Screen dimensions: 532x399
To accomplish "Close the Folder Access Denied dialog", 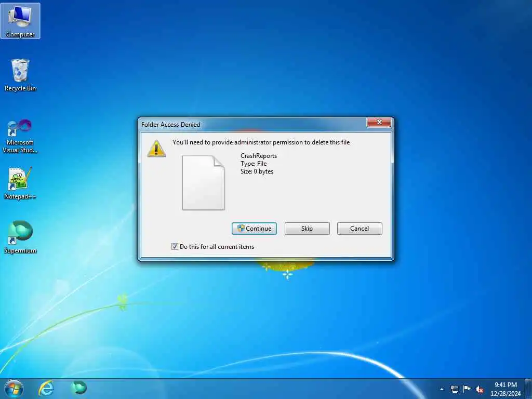I will (x=379, y=122).
